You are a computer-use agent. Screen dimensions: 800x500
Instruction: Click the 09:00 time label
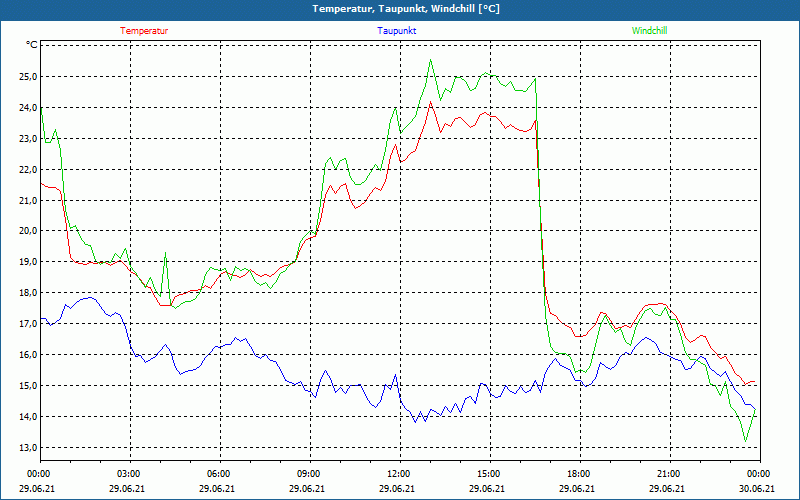pos(310,474)
